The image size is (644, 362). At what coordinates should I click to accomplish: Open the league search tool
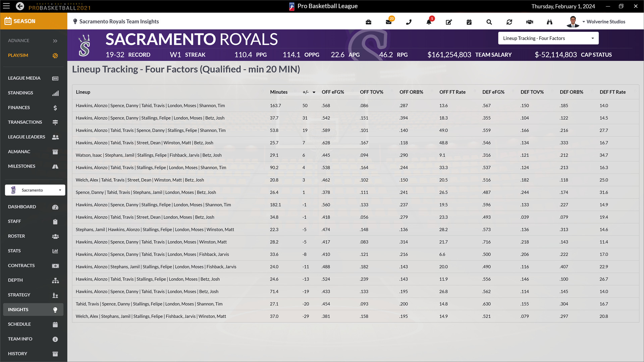[x=489, y=22]
